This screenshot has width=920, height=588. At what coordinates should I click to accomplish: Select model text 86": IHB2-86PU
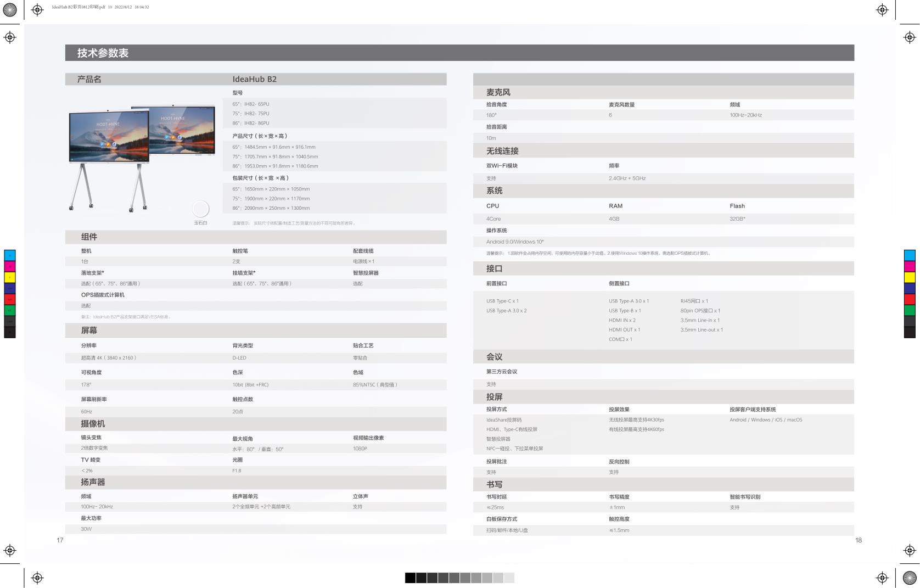tap(251, 123)
